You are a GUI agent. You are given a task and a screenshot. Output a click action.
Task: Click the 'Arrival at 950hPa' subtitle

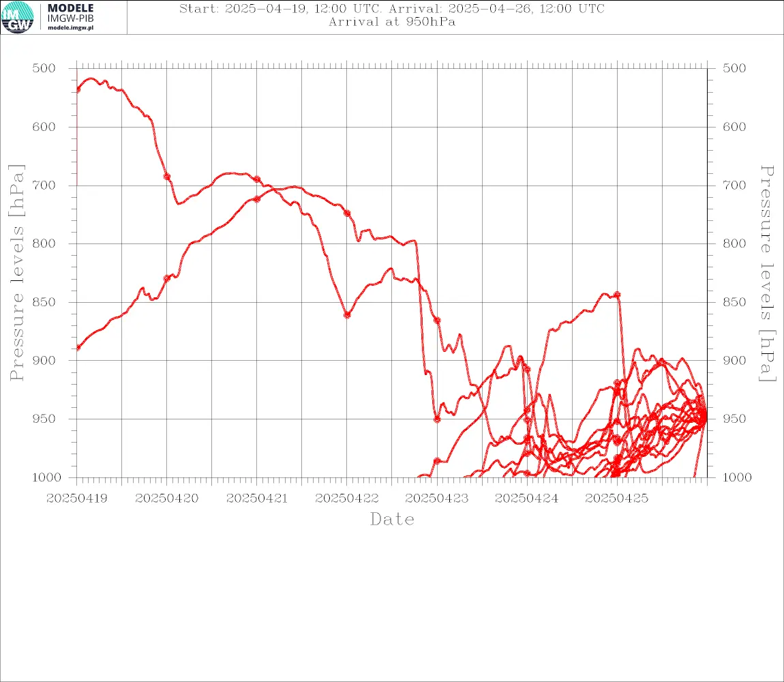pyautogui.click(x=392, y=22)
